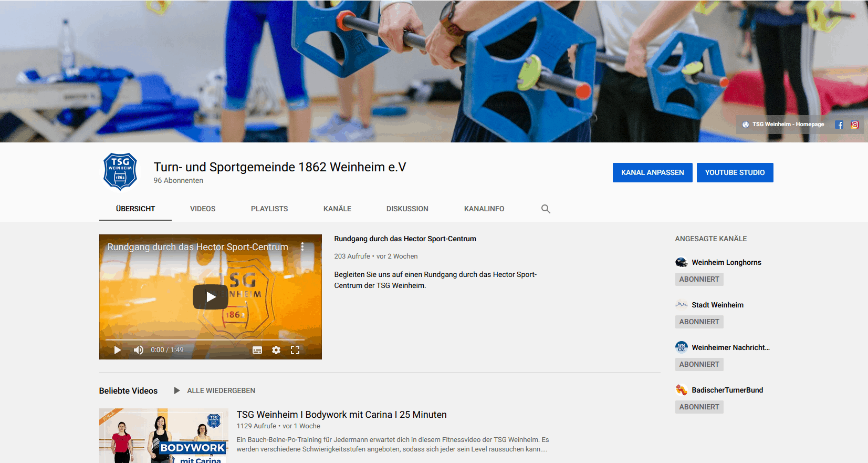The height and width of the screenshot is (463, 868).
Task: Click the 203 Aufrufe view count text
Action: click(352, 256)
